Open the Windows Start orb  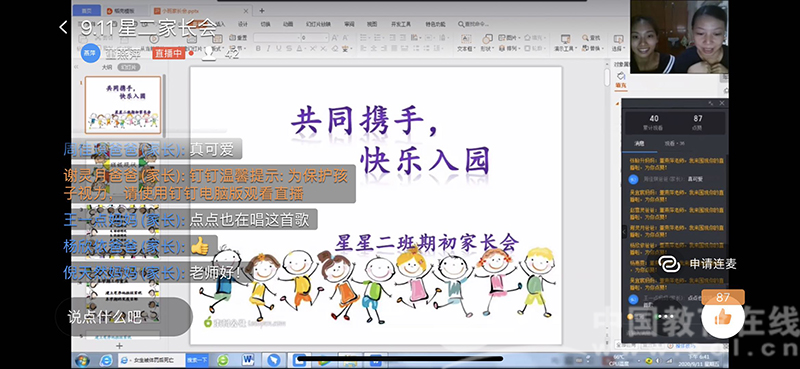(x=82, y=360)
